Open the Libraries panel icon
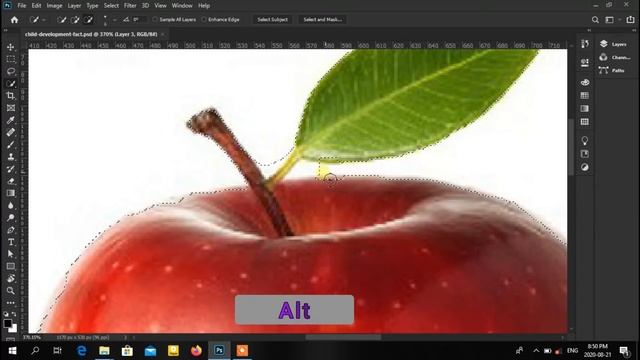 [585, 154]
